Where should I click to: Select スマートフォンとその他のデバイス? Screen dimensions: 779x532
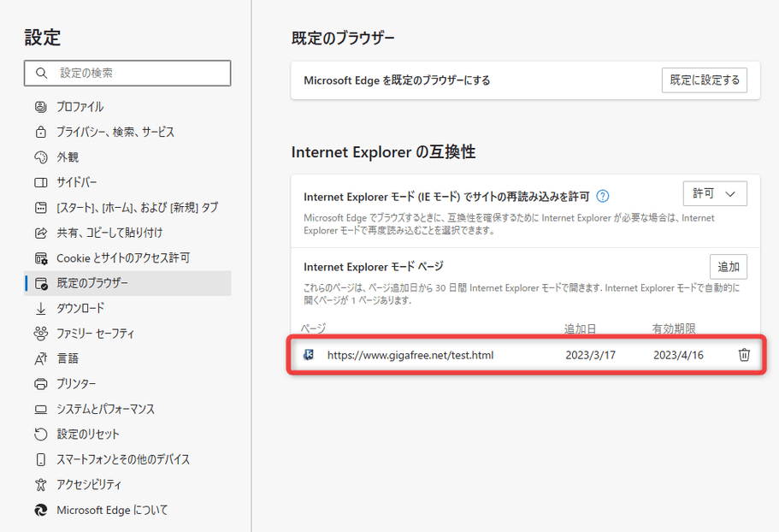click(123, 459)
